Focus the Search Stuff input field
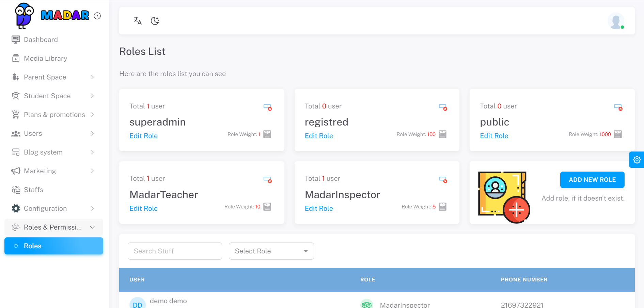Screen dimensions: 644x308 pos(175,251)
